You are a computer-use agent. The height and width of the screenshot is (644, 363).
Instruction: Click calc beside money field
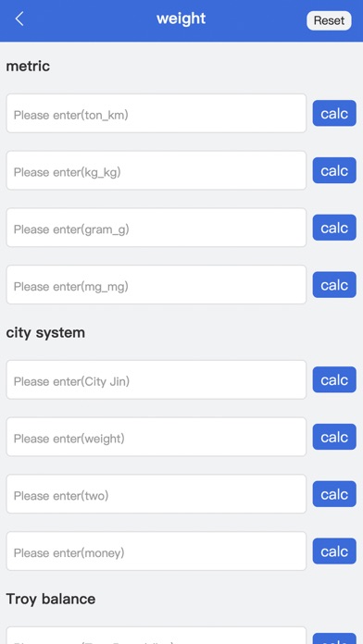click(334, 551)
